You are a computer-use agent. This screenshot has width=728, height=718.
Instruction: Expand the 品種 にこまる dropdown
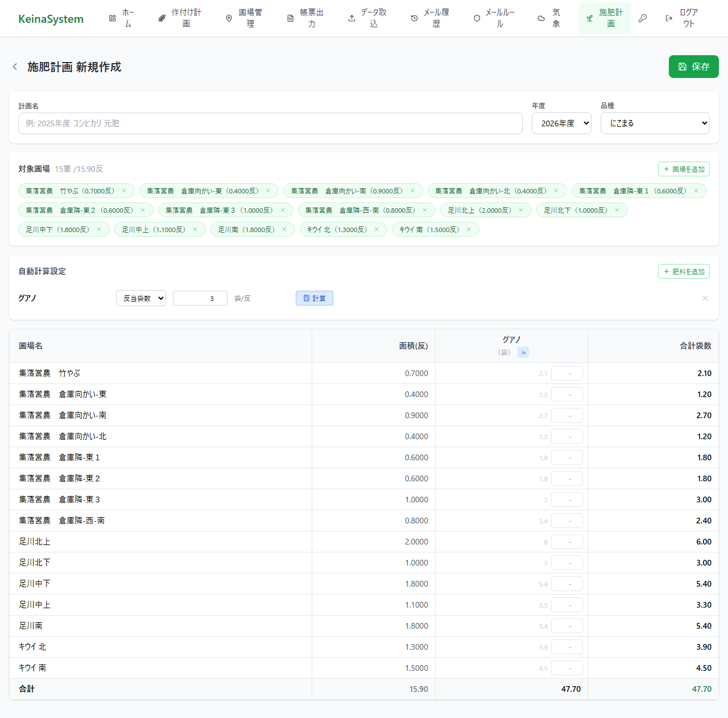[x=655, y=123]
